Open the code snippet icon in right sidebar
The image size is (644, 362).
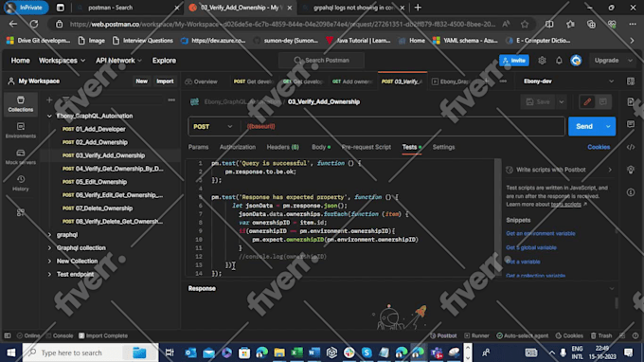tap(631, 147)
